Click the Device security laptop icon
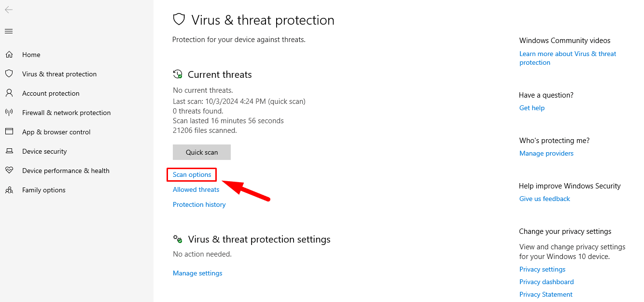Viewport: 644px width, 302px height. click(x=9, y=151)
